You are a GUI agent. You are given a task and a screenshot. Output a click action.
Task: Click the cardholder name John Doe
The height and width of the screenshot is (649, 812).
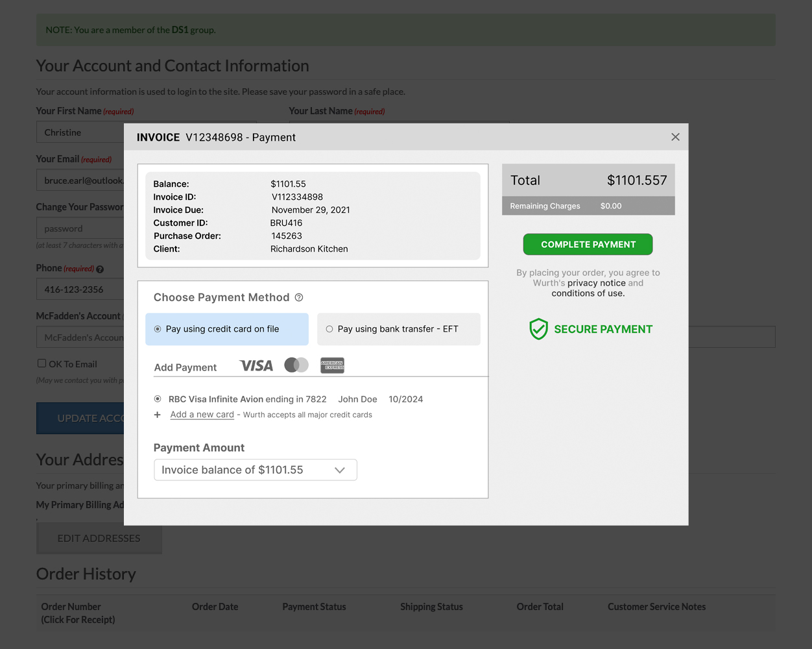357,399
